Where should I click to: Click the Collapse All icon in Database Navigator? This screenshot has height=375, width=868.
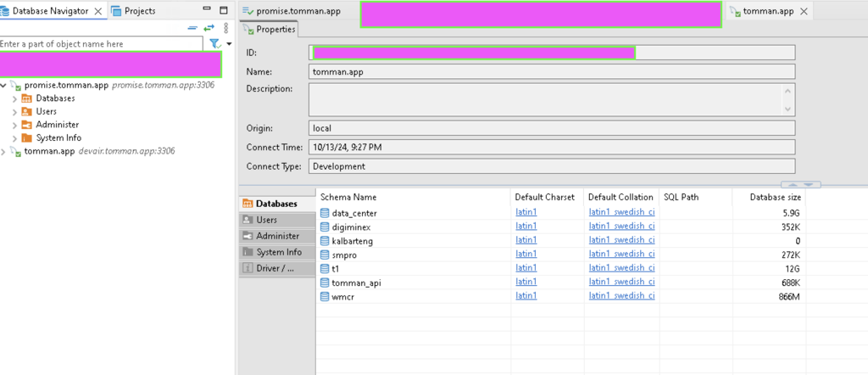pyautogui.click(x=192, y=28)
